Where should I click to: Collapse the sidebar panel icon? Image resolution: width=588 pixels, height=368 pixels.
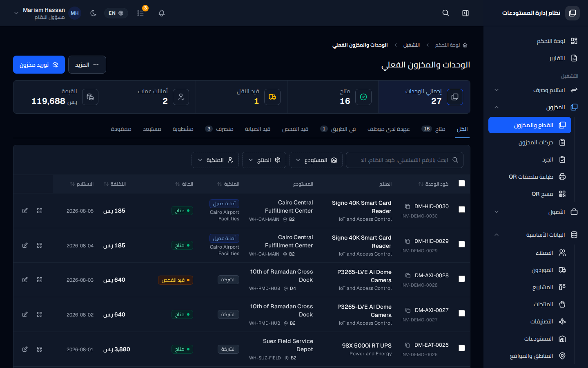[x=465, y=13]
